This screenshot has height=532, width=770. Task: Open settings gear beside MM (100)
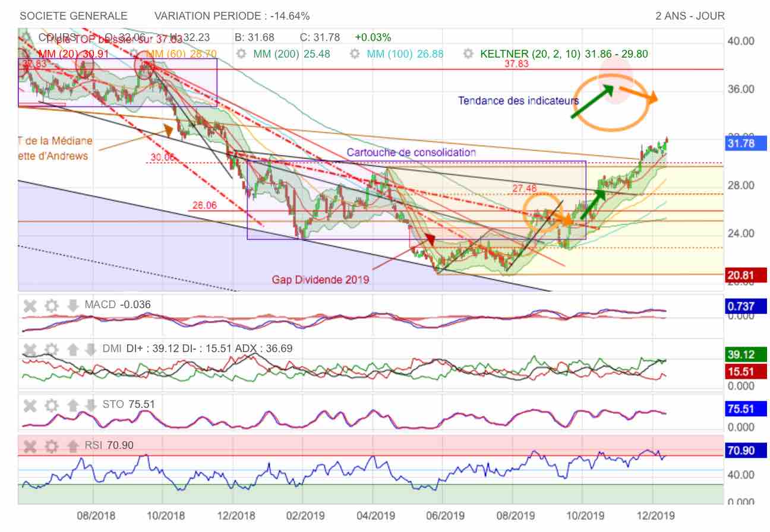click(x=355, y=54)
